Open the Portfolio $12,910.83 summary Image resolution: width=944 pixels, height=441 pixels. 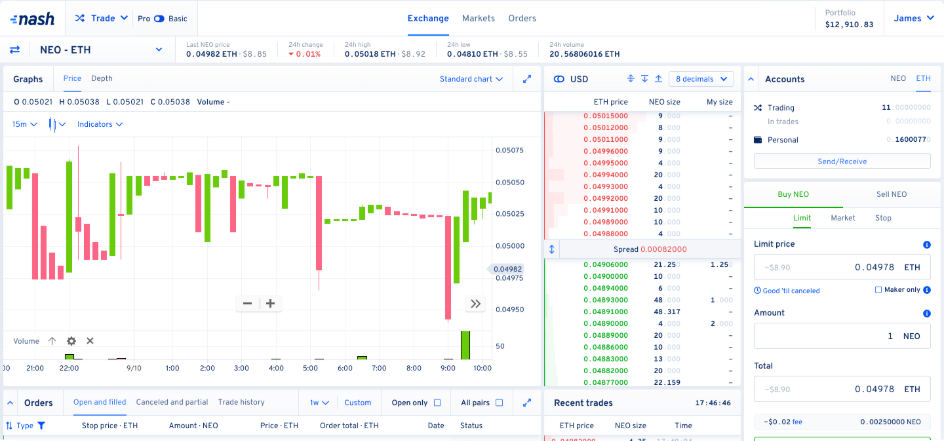[x=849, y=19]
